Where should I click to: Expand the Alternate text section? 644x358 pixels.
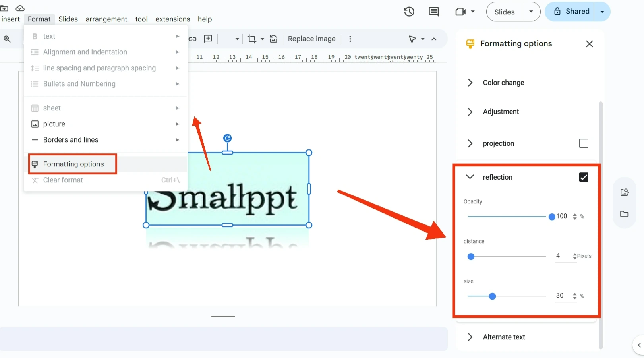pyautogui.click(x=503, y=337)
